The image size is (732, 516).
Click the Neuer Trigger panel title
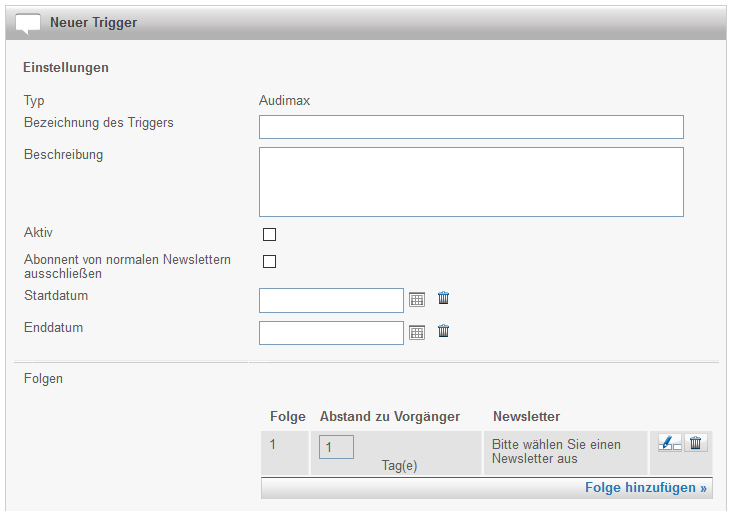point(94,22)
